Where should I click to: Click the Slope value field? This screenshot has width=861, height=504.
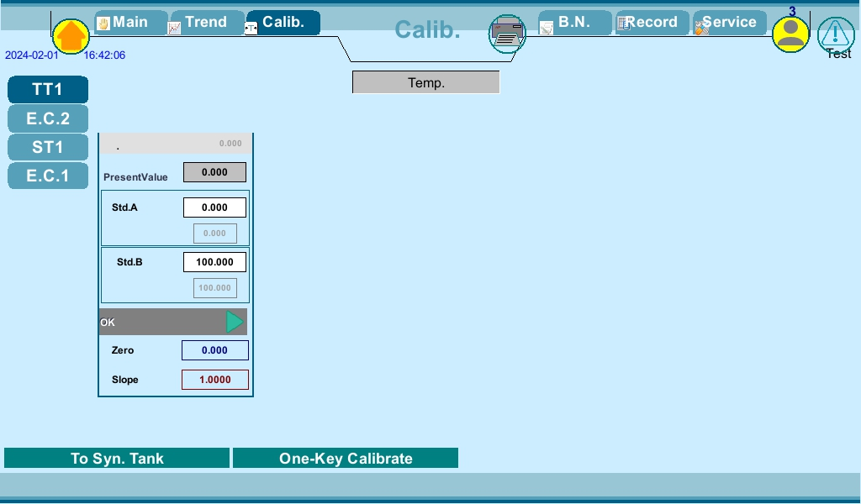(x=215, y=380)
